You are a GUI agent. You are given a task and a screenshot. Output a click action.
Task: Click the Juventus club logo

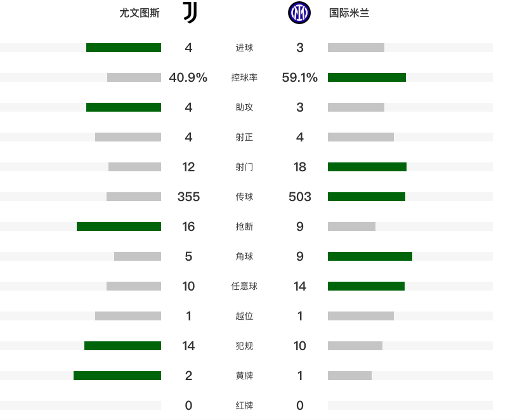pos(190,13)
